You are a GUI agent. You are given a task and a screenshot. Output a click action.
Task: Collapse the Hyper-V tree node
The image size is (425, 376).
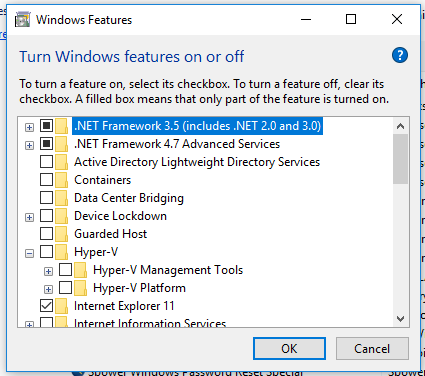point(29,254)
